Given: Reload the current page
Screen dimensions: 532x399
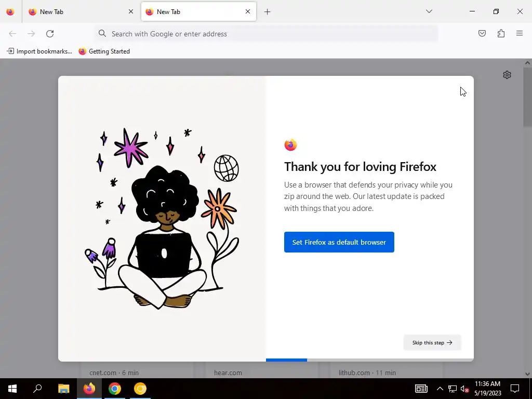Looking at the screenshot, I should pos(50,34).
